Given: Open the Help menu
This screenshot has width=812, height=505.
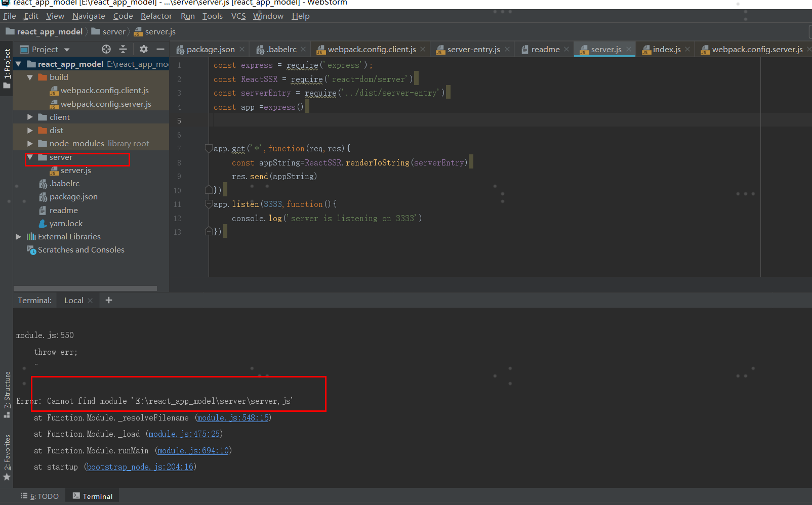Looking at the screenshot, I should coord(301,16).
